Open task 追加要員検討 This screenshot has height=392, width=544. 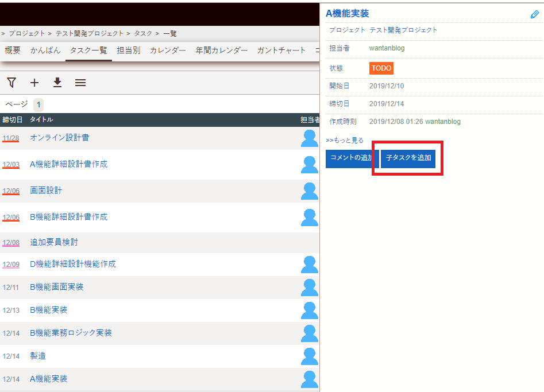(x=54, y=242)
